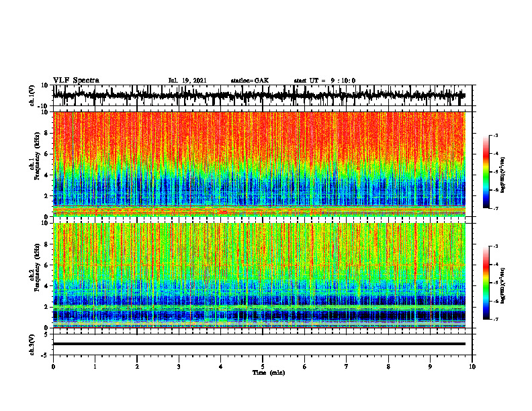Viewport: 532px width, 411px height.
Task: Click the lower colorbar log(PSD) label
Action: click(x=503, y=285)
